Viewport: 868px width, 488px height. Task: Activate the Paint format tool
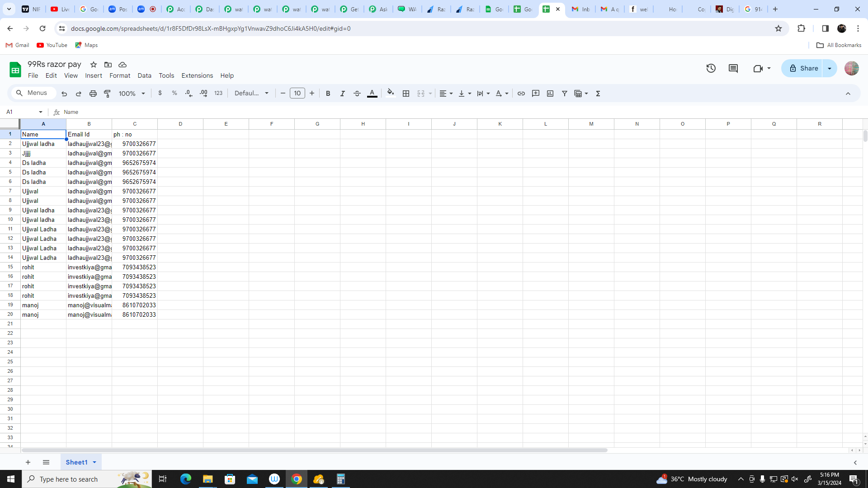tap(108, 94)
